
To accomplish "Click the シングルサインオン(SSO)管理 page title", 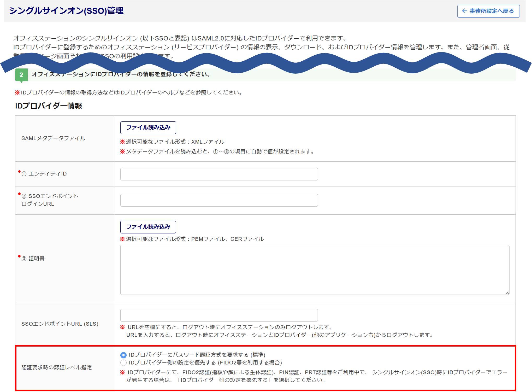I will point(66,11).
